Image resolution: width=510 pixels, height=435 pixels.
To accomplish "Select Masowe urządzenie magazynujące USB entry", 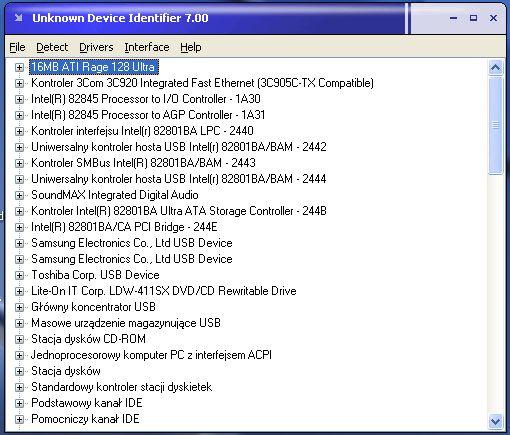I will pos(126,323).
